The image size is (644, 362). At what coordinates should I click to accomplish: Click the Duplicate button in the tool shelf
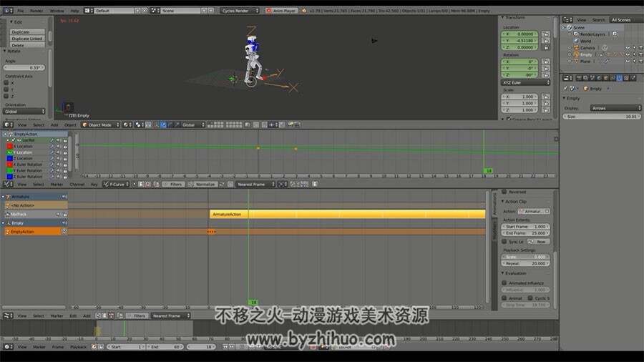pyautogui.click(x=27, y=31)
